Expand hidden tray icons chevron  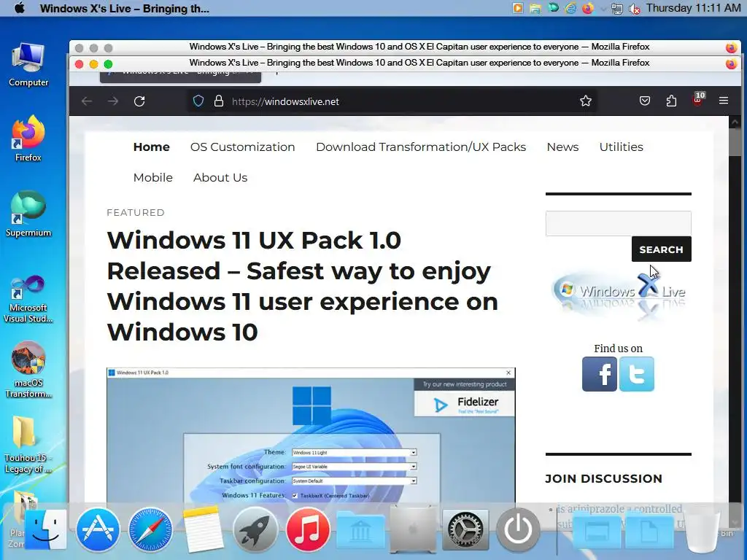point(603,9)
